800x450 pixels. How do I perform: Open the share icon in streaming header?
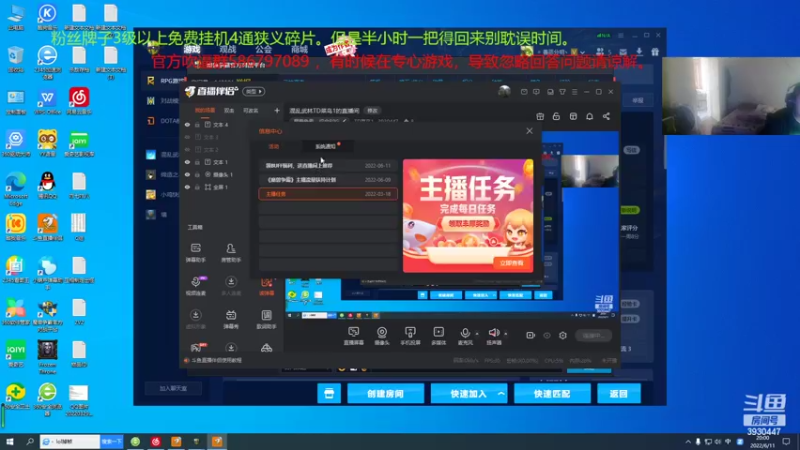click(606, 116)
